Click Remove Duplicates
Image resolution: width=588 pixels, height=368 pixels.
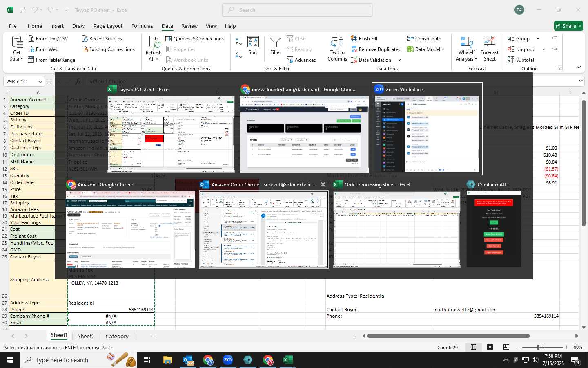tap(375, 49)
